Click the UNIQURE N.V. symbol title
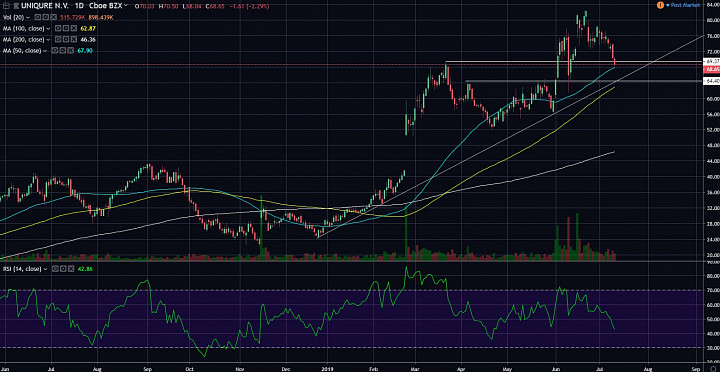The image size is (720, 372). click(x=45, y=6)
